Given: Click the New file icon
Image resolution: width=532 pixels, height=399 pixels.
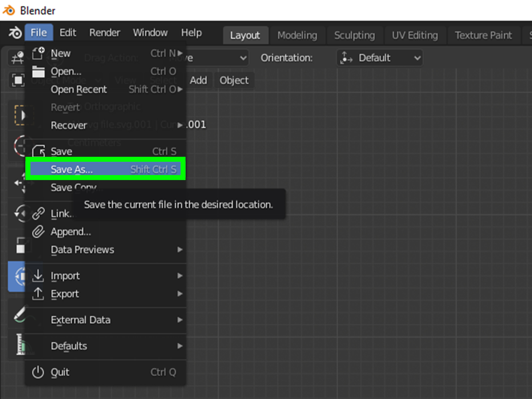Looking at the screenshot, I should [38, 53].
